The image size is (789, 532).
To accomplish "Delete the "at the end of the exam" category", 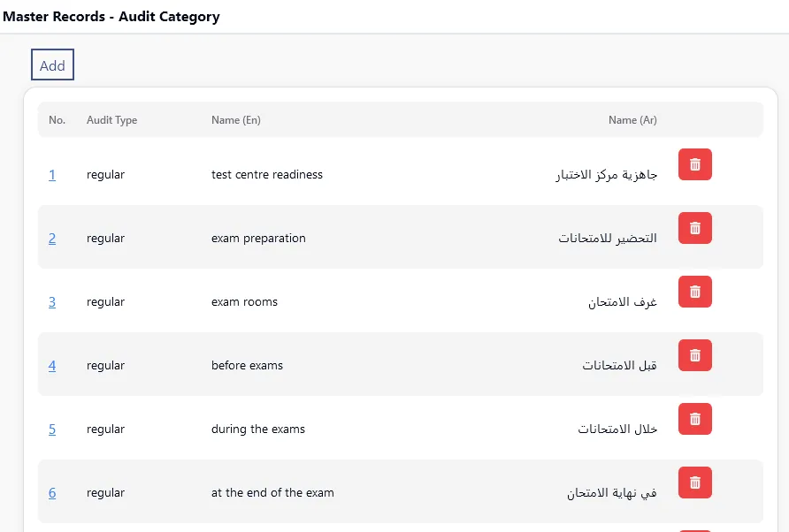I will (694, 483).
